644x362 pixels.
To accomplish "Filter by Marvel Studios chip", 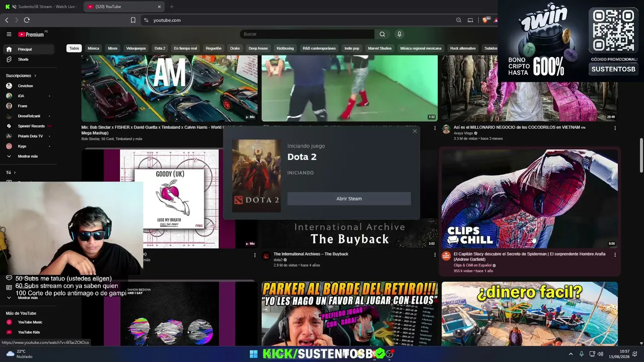I will [x=380, y=48].
